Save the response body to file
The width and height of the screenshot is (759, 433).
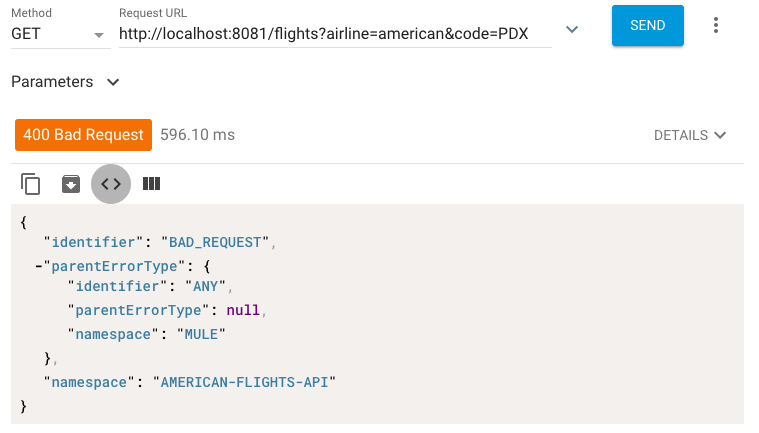(x=71, y=184)
